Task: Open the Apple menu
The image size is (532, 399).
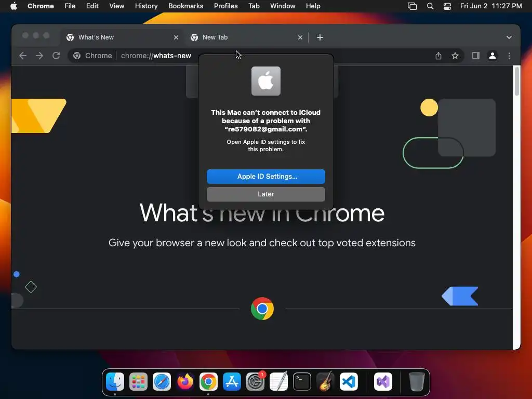Action: click(x=14, y=6)
